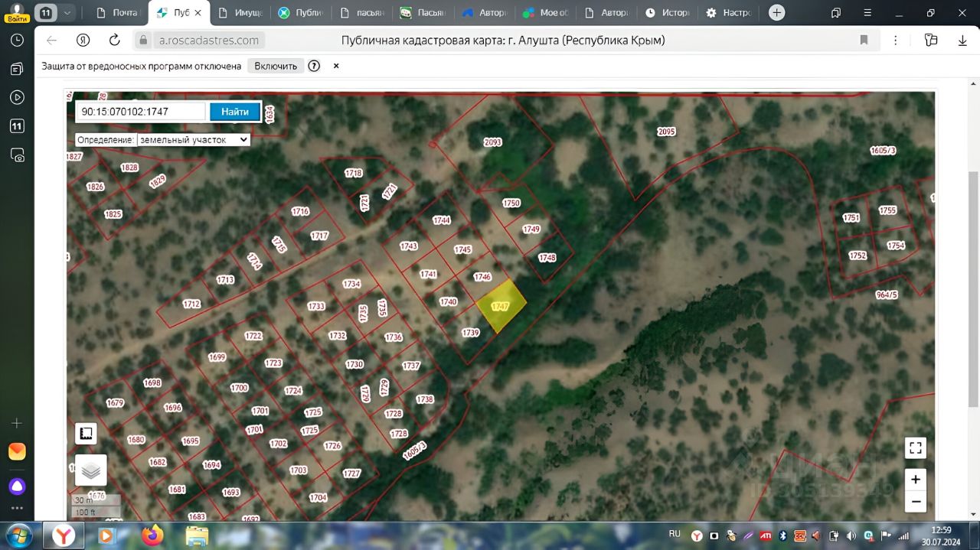Open the page three-dot menu
980x550 pixels.
pyautogui.click(x=896, y=41)
